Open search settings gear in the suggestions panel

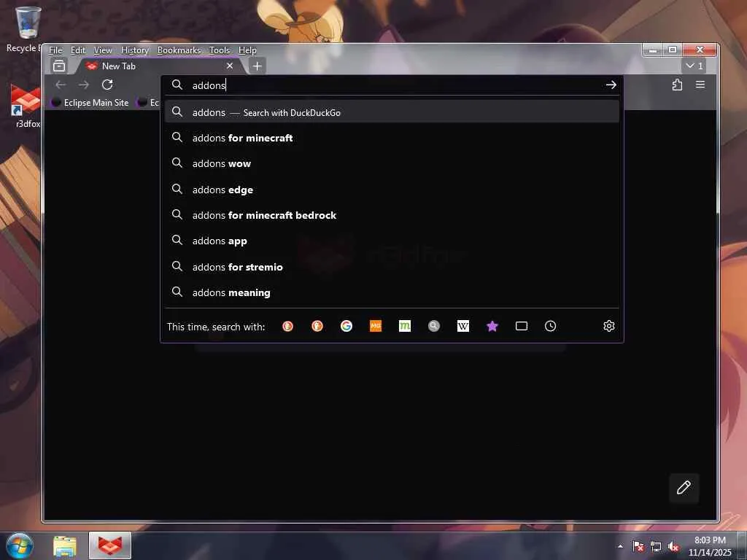tap(609, 326)
